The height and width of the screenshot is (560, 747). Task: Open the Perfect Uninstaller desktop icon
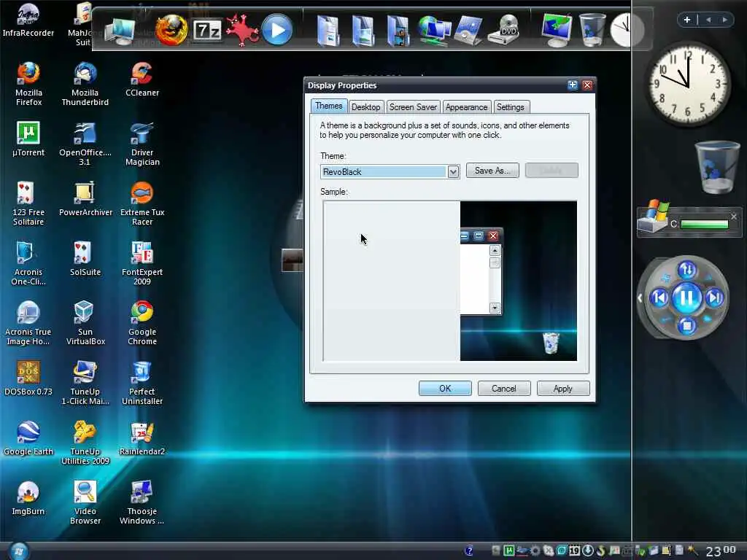(142, 382)
